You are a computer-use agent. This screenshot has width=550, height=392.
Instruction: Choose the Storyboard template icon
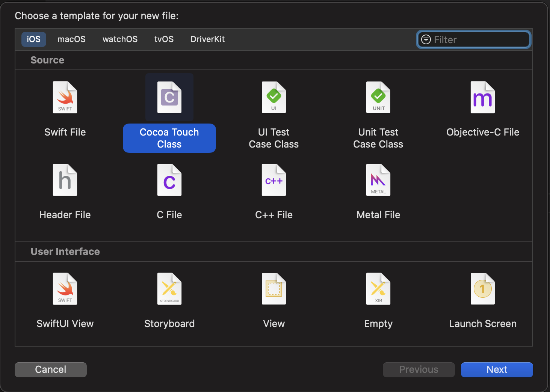pos(169,289)
